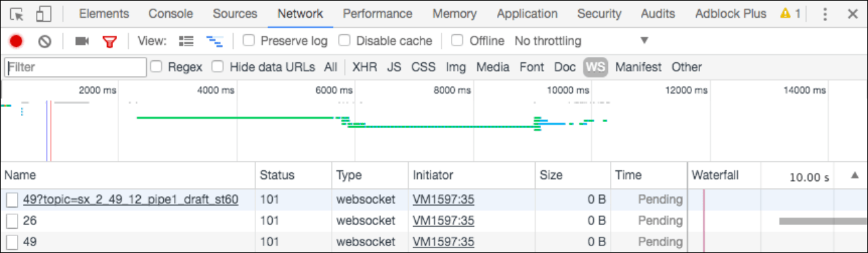Filter requests by JS

point(394,67)
